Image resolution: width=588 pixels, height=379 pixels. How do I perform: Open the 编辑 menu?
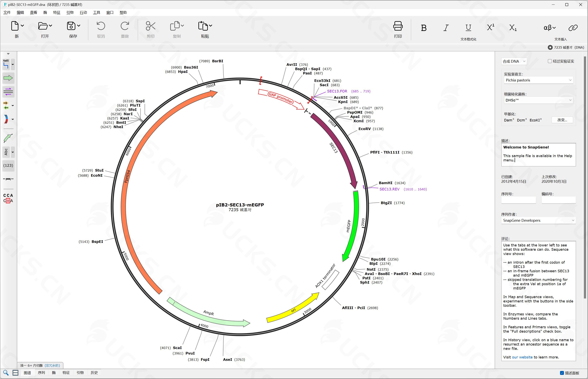point(20,13)
